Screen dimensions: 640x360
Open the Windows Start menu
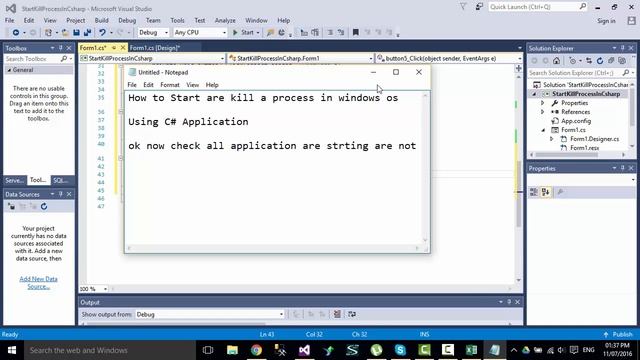(x=12, y=350)
